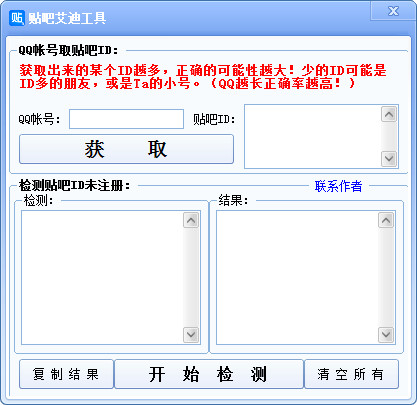Click the 获取 button

[x=126, y=149]
